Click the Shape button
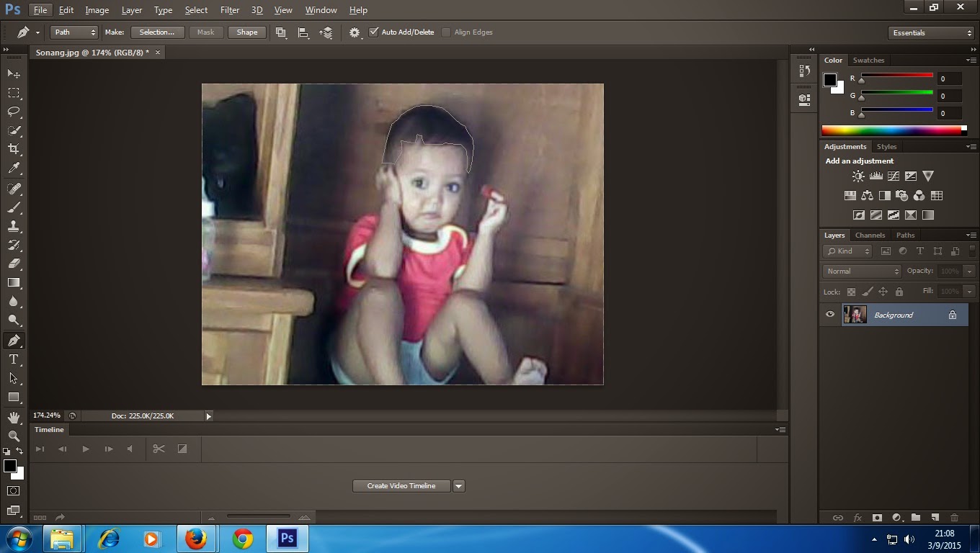This screenshot has width=980, height=553. (x=247, y=32)
